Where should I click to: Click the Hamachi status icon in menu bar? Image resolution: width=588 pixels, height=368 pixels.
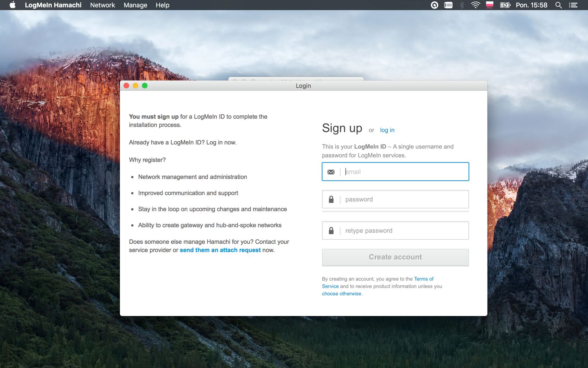[435, 5]
